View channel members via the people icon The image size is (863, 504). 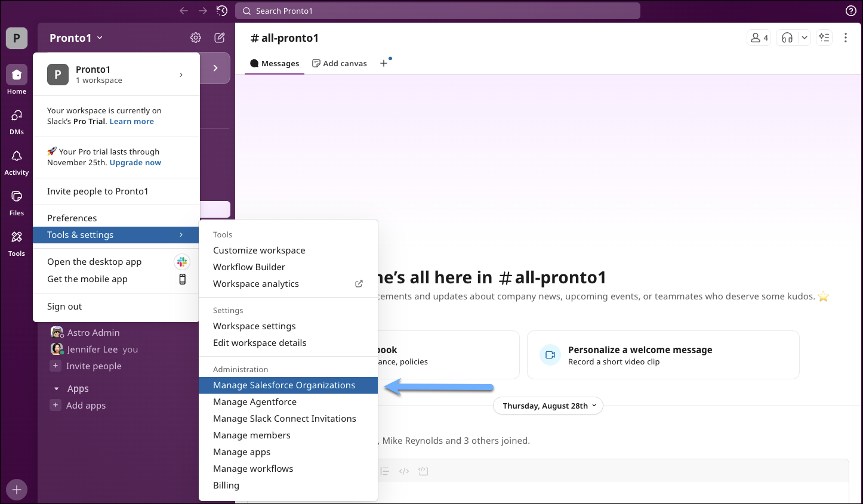759,37
